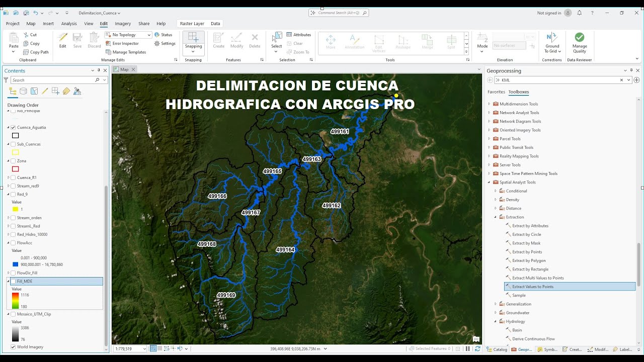Viewport: 644px width, 362px height.
Task: Check the FlowAcc layer
Action: [x=13, y=243]
